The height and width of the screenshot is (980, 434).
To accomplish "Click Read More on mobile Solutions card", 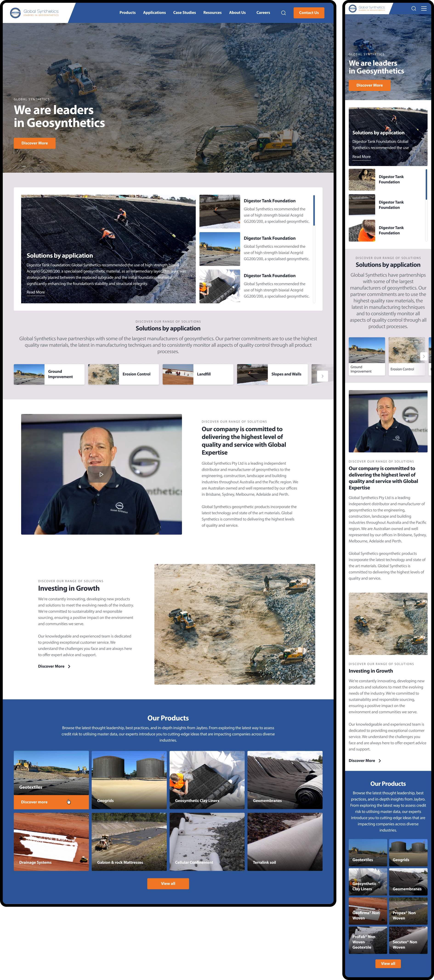I will click(x=361, y=157).
